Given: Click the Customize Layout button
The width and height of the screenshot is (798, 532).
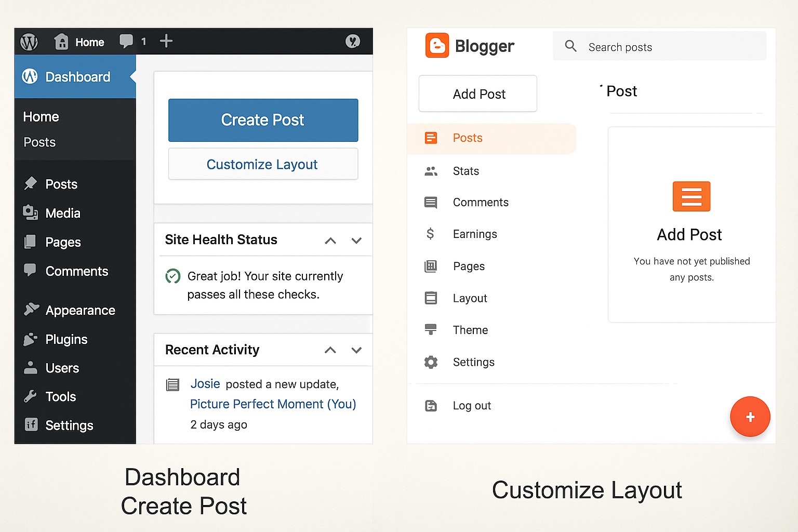Looking at the screenshot, I should (263, 164).
